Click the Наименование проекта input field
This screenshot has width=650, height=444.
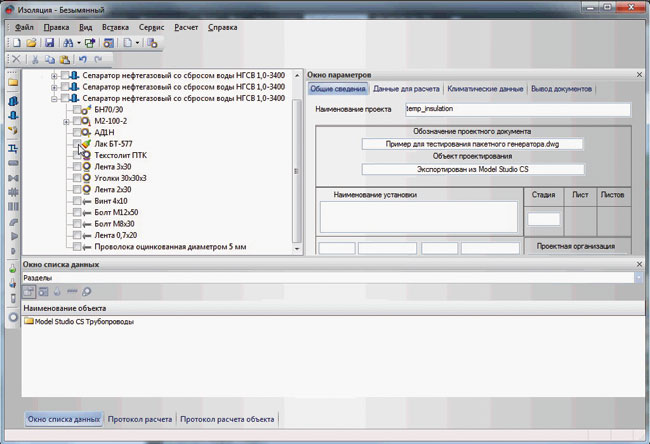pos(516,108)
